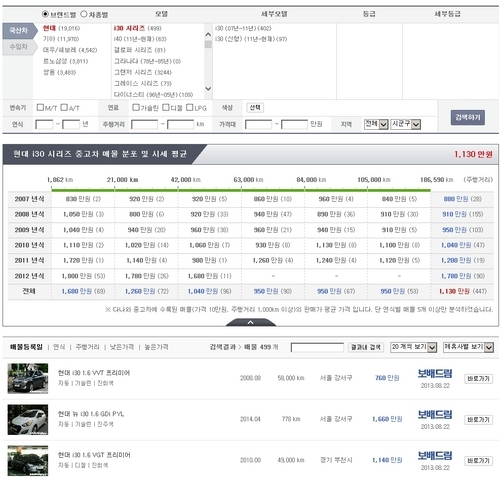Click the search-within-results text field
The image size is (500, 477).
pyautogui.click(x=317, y=347)
